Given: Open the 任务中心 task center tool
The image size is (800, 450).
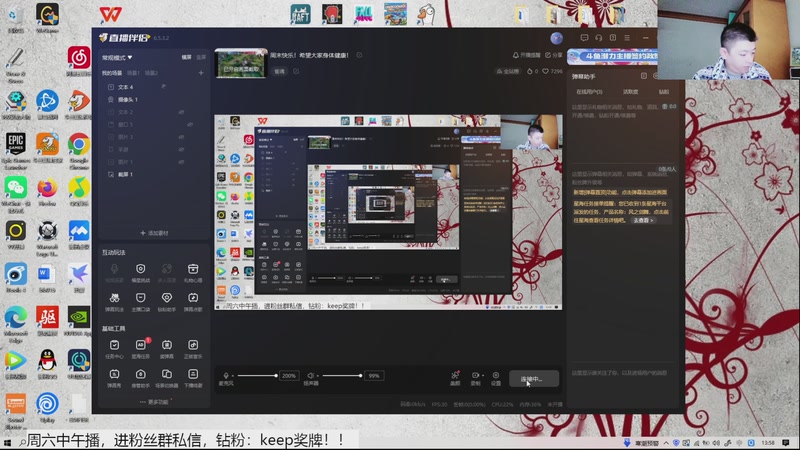Looking at the screenshot, I should (x=114, y=349).
